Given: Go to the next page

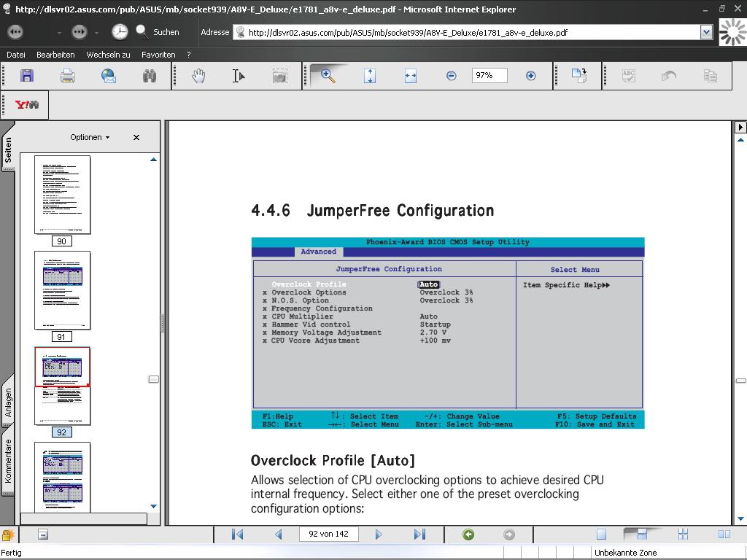Looking at the screenshot, I should point(379,534).
